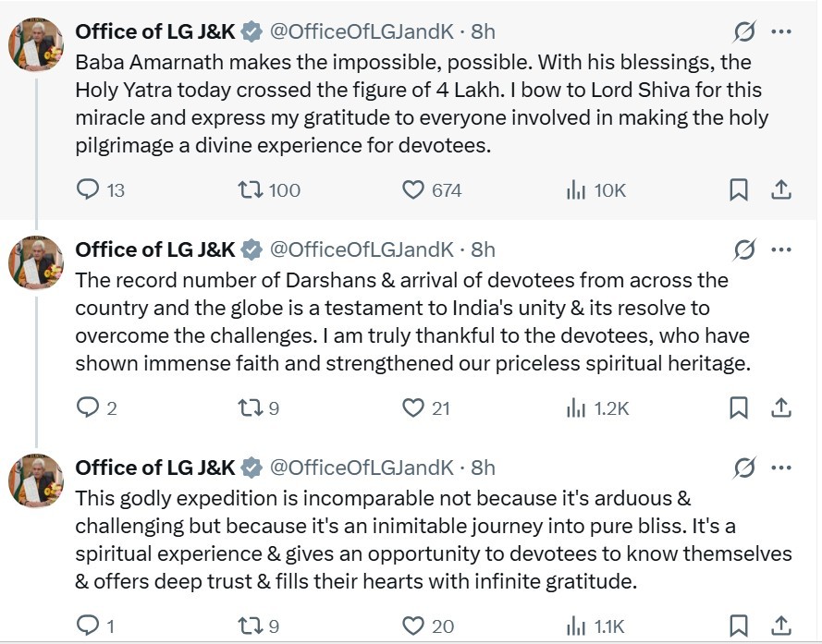This screenshot has width=822, height=644.
Task: Open 8h timestamp of second tweet
Action: tap(483, 249)
